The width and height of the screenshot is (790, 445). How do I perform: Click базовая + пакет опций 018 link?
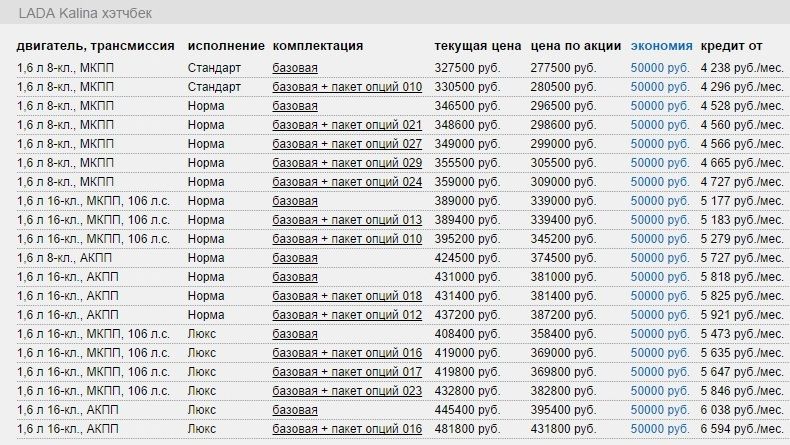click(347, 296)
